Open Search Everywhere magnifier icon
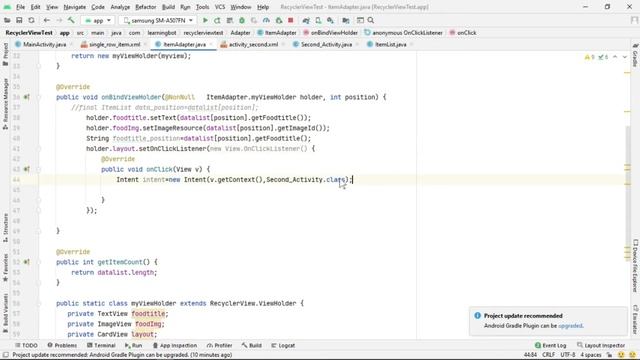This screenshot has width=640, height=360. click(371, 20)
